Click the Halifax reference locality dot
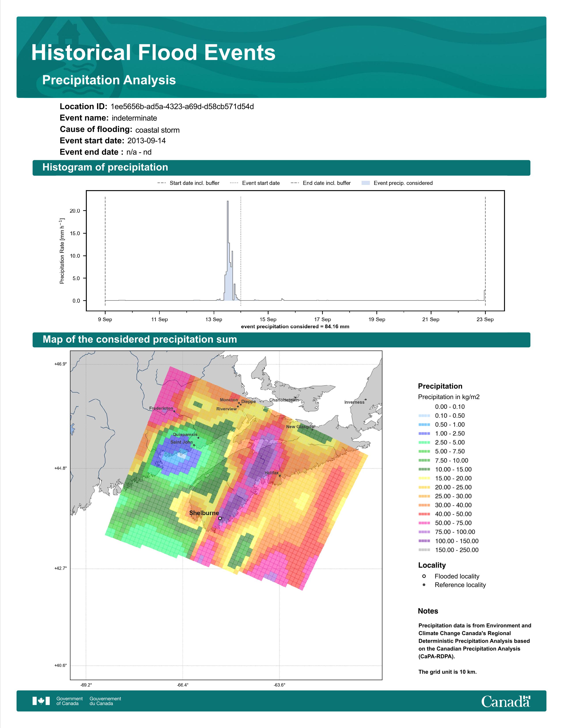The image size is (563, 728). pos(280,476)
